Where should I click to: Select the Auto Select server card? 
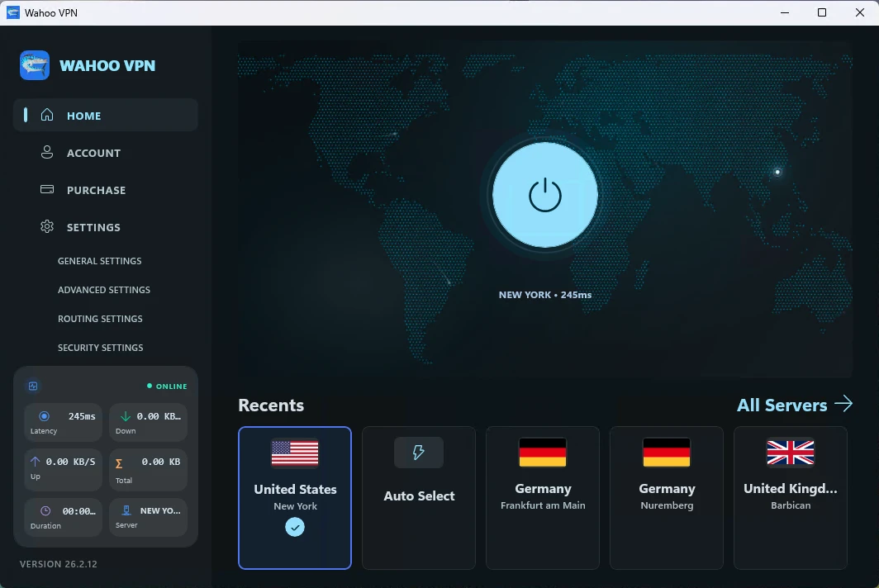pos(419,498)
